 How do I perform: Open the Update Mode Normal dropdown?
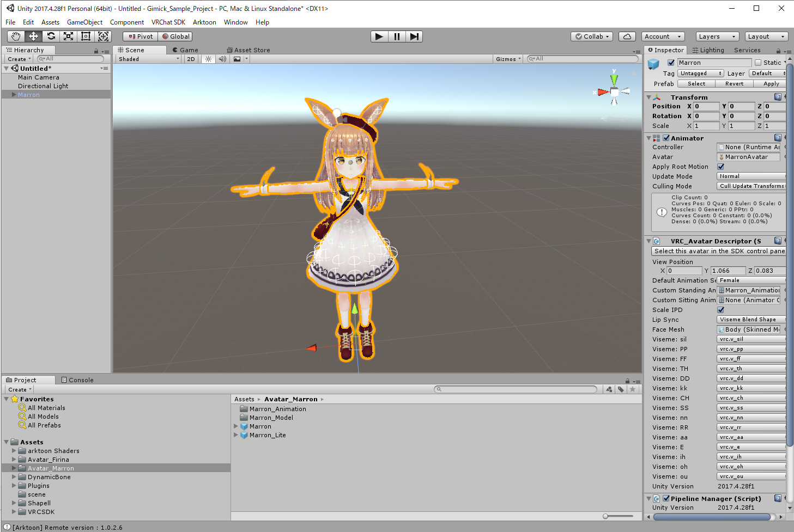point(751,176)
